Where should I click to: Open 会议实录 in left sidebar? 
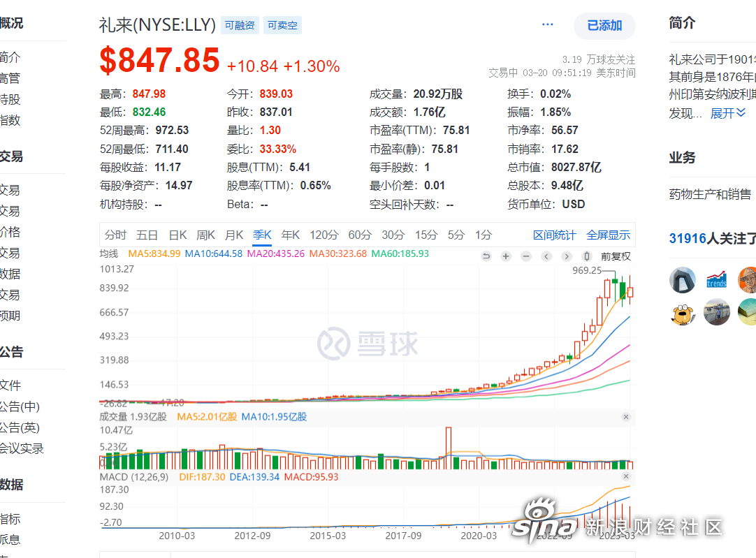22,448
